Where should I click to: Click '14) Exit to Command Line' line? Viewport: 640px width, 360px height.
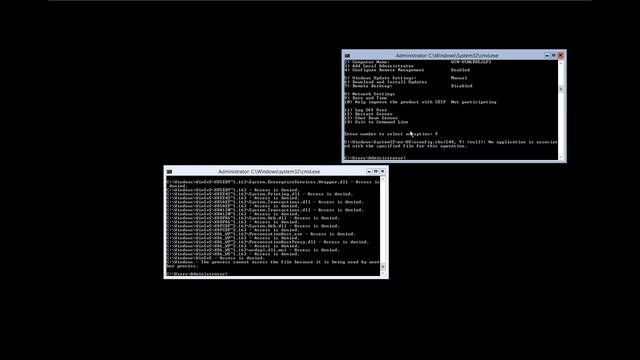pyautogui.click(x=376, y=122)
